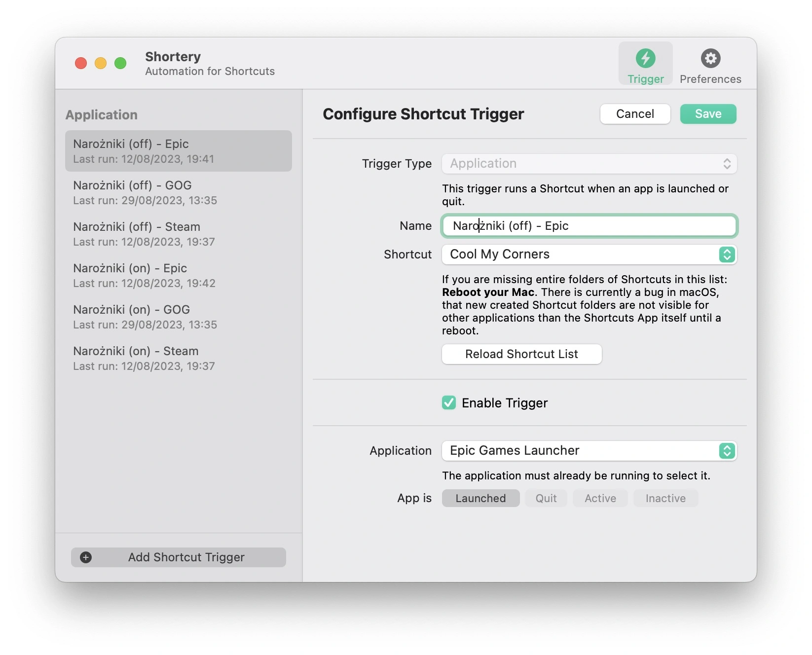Maximize the window with green button
Image resolution: width=812 pixels, height=655 pixels.
(120, 63)
